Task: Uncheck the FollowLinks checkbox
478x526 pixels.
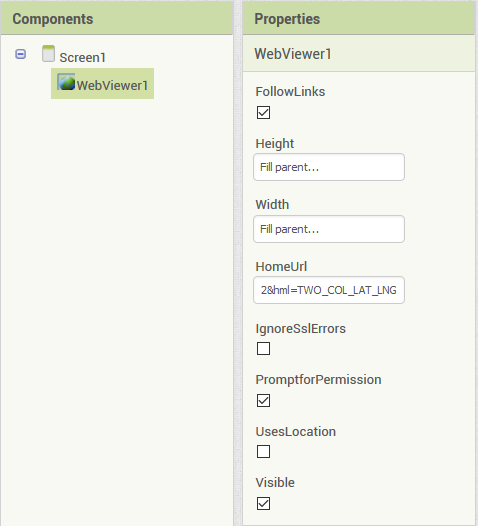Action: click(x=263, y=113)
